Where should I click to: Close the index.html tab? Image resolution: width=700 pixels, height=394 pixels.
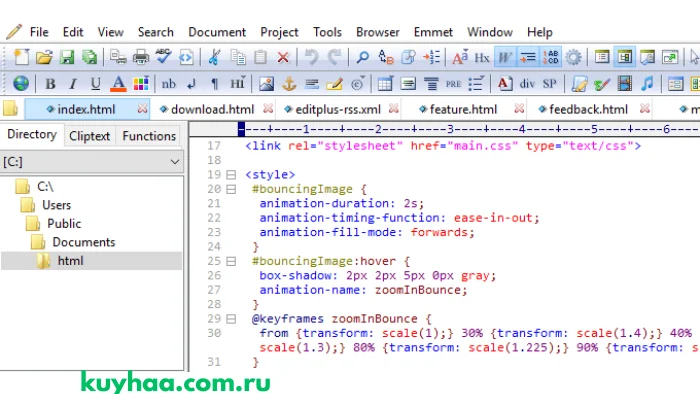[x=142, y=109]
